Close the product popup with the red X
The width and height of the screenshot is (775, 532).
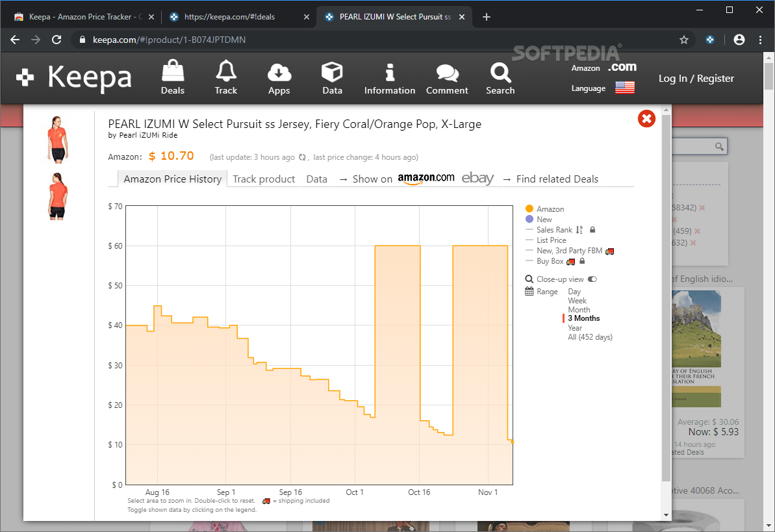pyautogui.click(x=646, y=119)
